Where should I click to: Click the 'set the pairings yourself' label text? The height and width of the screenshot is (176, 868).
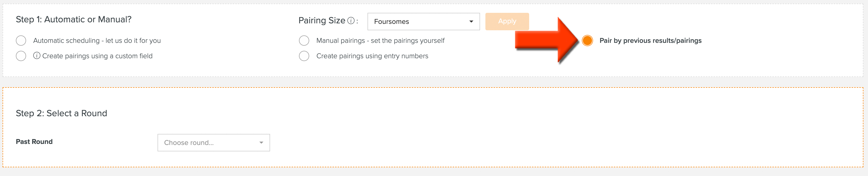pyautogui.click(x=408, y=41)
